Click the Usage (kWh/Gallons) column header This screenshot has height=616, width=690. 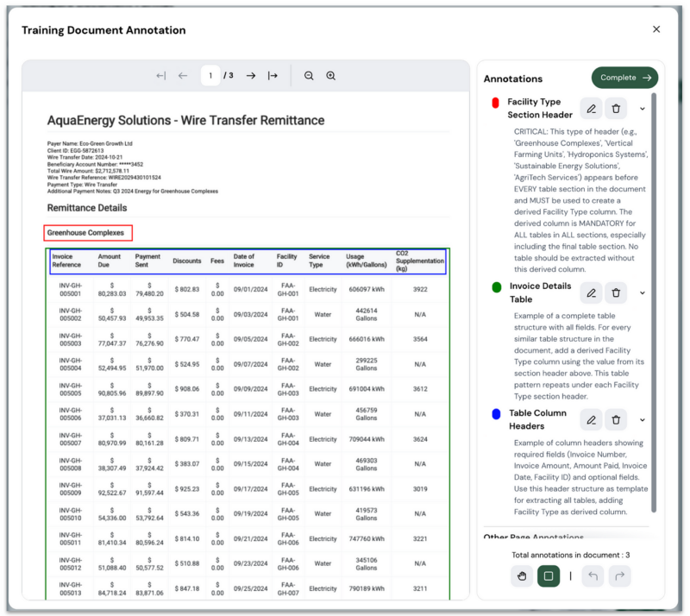pos(366,261)
